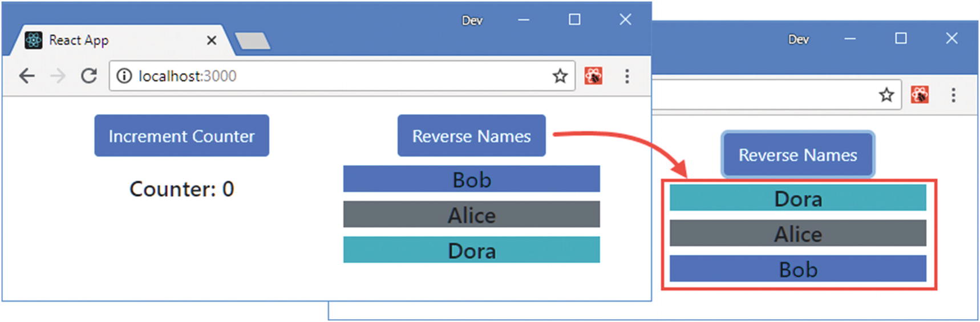The width and height of the screenshot is (980, 322).
Task: Click focused Reverse Names in back window
Action: click(797, 155)
